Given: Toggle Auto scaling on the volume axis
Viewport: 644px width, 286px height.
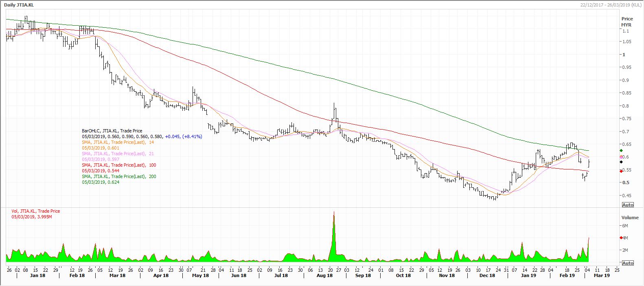Looking at the screenshot, I should (x=628, y=263).
